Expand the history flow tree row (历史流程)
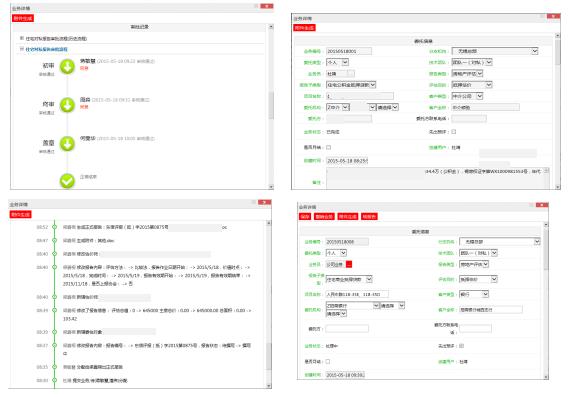 click(x=22, y=38)
